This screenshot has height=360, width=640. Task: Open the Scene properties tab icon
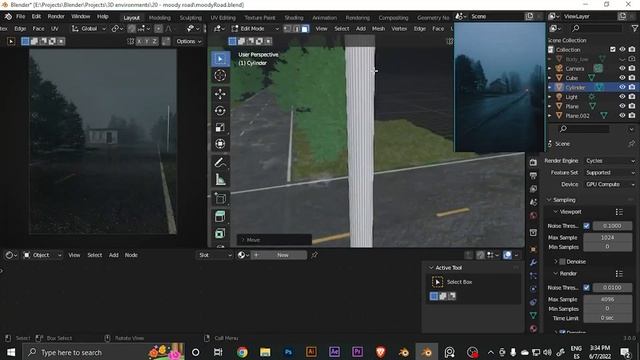tap(533, 202)
